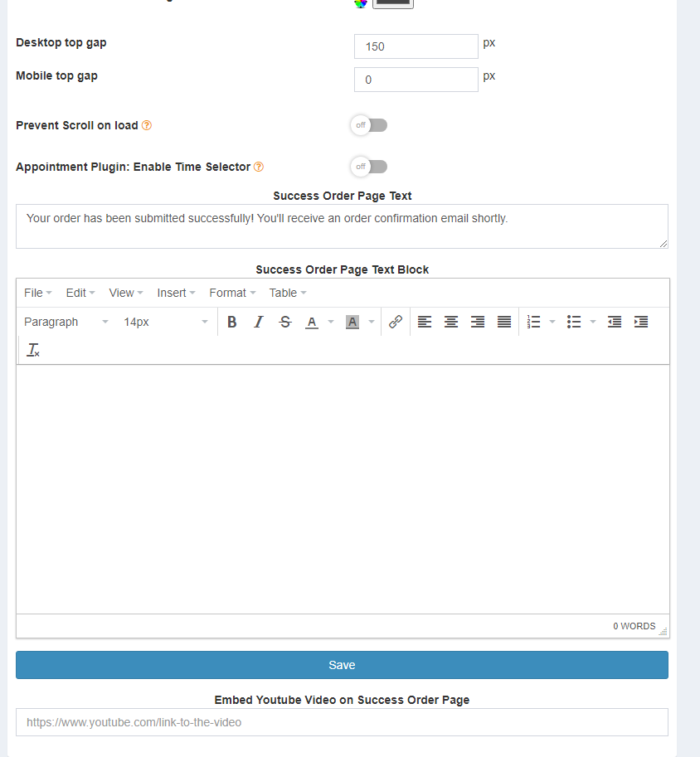Decrease indent of the paragraph
700x757 pixels.
click(615, 322)
